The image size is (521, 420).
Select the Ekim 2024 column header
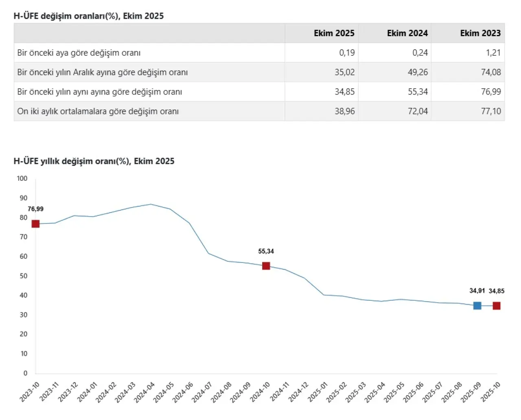pyautogui.click(x=407, y=33)
